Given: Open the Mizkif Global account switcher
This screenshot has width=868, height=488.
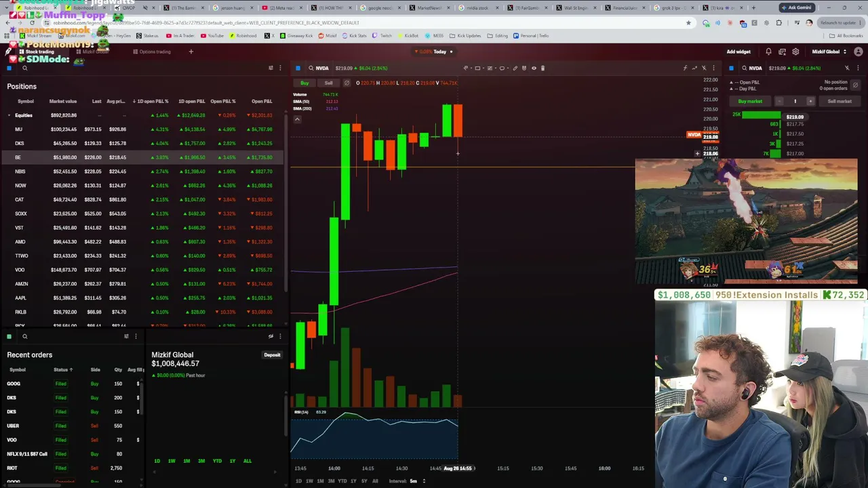Looking at the screenshot, I should pos(828,52).
